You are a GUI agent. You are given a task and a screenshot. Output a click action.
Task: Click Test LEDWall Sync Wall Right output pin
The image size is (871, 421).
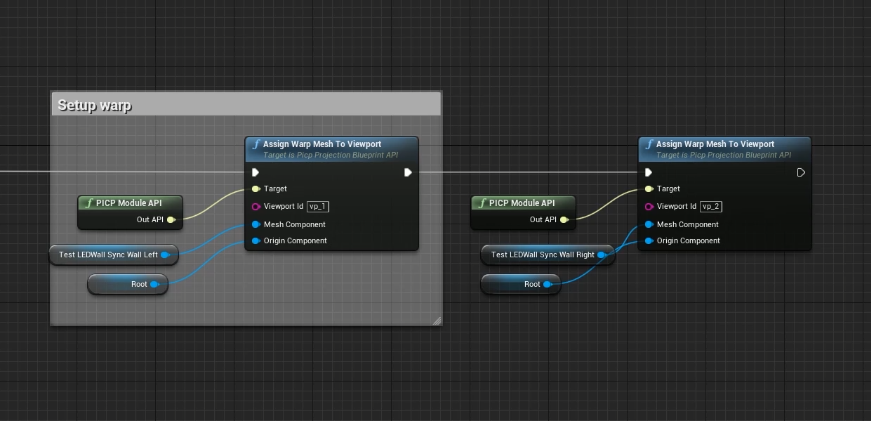[x=602, y=255]
